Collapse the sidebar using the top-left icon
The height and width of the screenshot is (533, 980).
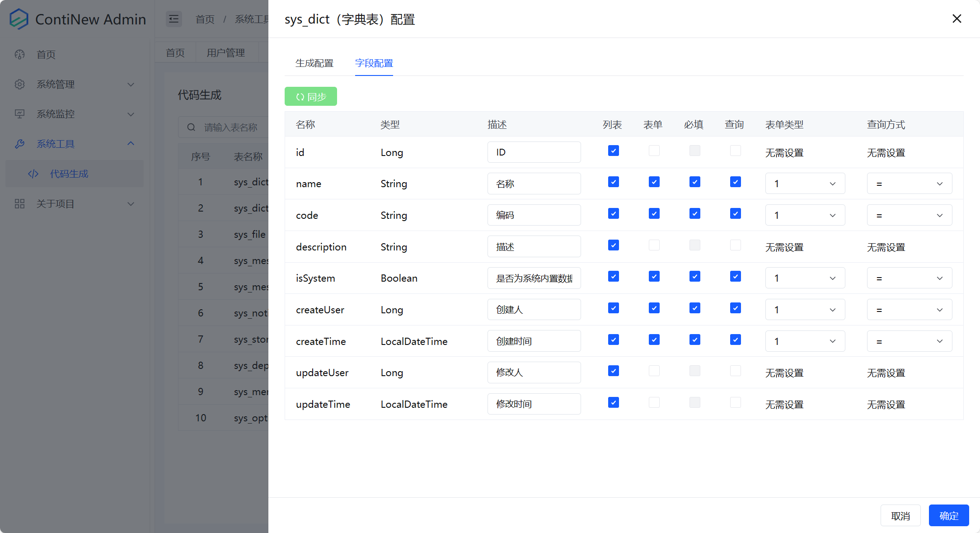[x=173, y=19]
